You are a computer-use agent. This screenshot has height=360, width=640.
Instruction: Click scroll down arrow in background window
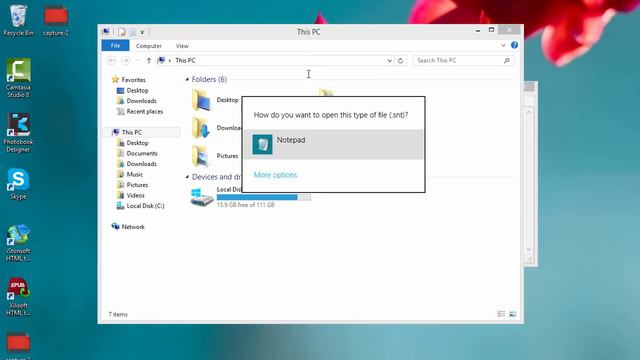point(529,249)
